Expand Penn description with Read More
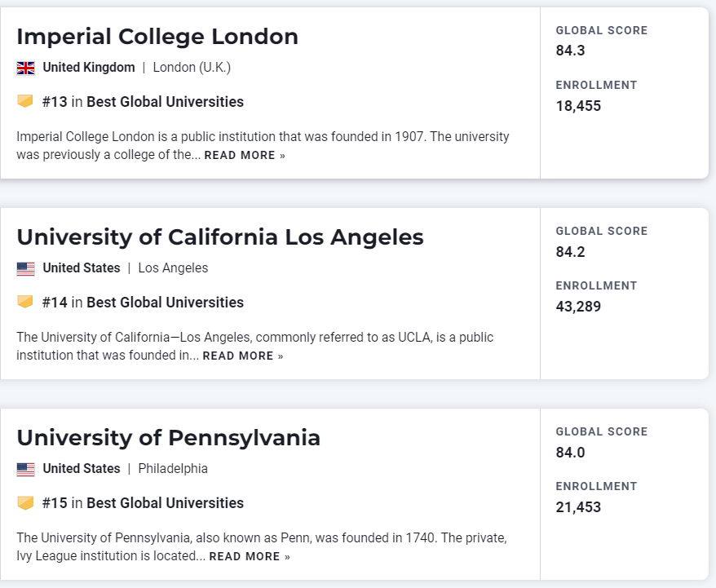The width and height of the screenshot is (716, 588). click(x=250, y=556)
